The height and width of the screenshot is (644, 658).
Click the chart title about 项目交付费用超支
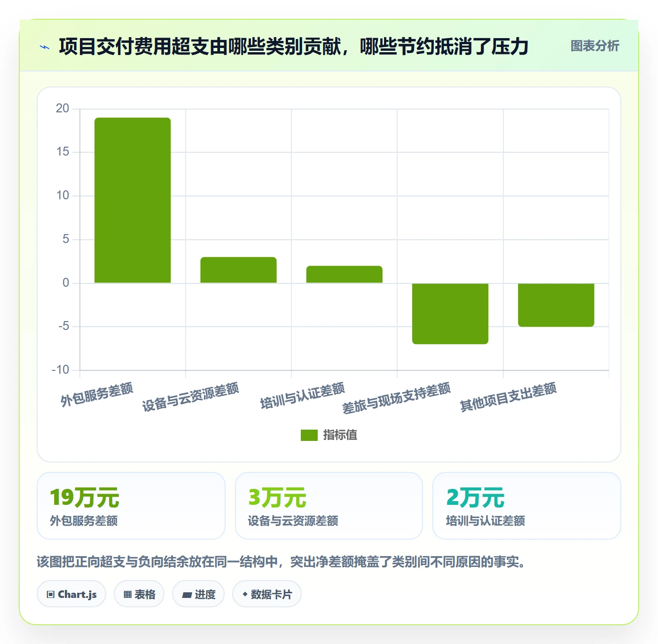pos(294,47)
